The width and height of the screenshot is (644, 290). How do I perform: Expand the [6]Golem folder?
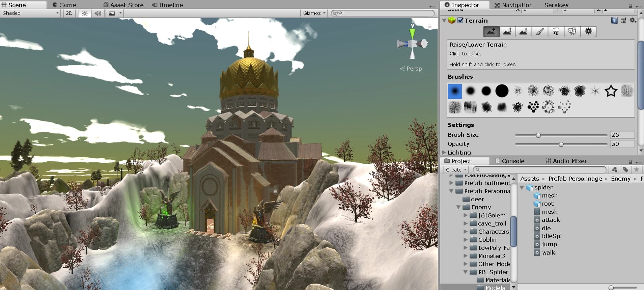(x=466, y=215)
